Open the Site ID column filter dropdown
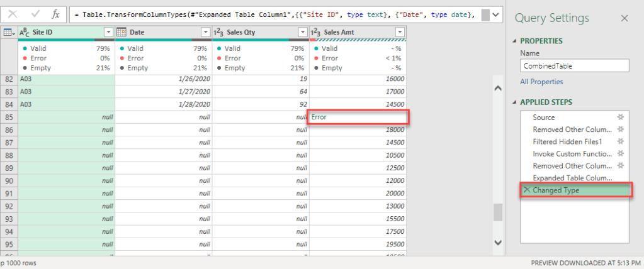This screenshot has width=644, height=269. point(108,32)
